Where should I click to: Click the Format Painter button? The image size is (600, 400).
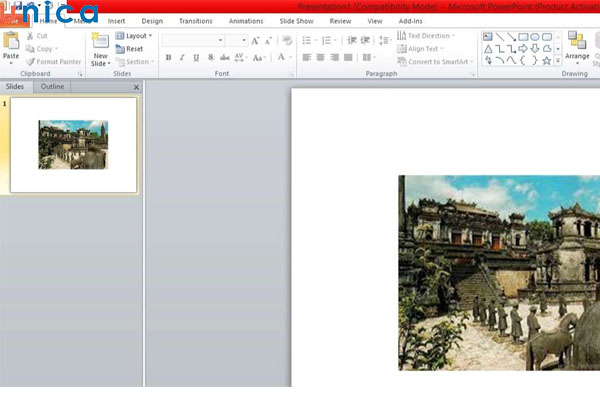click(x=53, y=61)
